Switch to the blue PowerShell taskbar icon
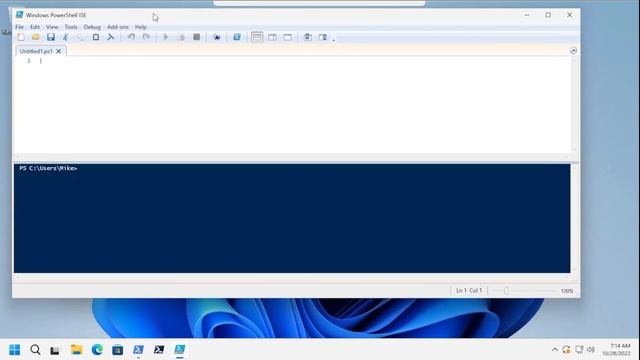640x360 pixels. (x=138, y=350)
